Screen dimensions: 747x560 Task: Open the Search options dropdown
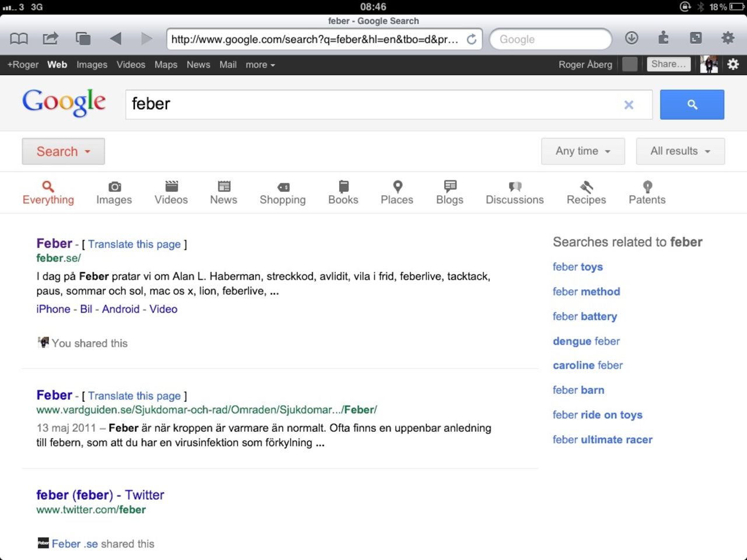[x=63, y=151]
